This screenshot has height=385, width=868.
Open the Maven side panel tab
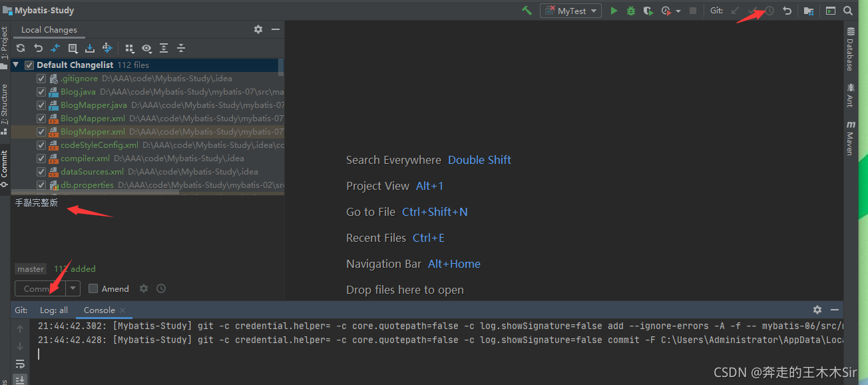coord(850,137)
